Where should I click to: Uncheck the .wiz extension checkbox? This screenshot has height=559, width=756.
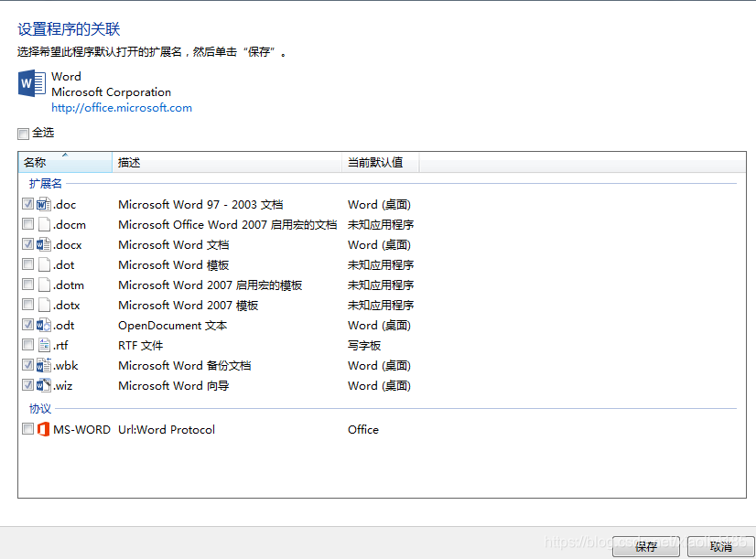[x=27, y=385]
